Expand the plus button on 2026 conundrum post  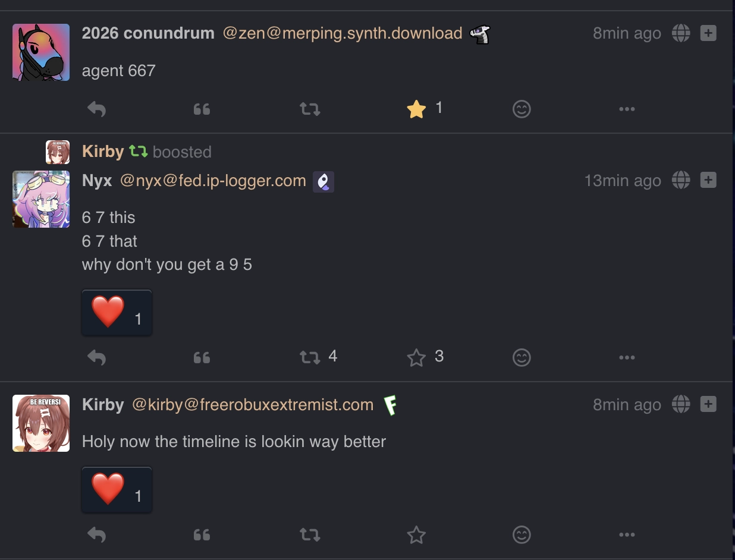tap(708, 33)
